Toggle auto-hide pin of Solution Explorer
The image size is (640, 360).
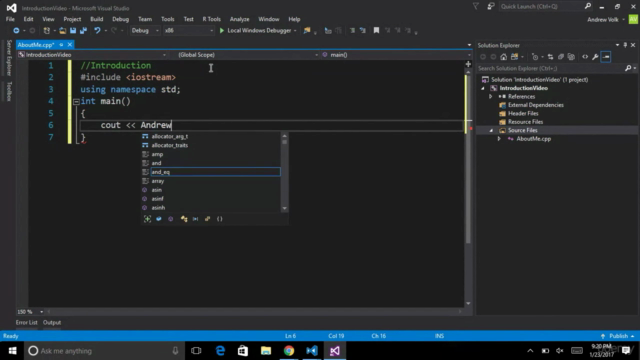point(625,45)
